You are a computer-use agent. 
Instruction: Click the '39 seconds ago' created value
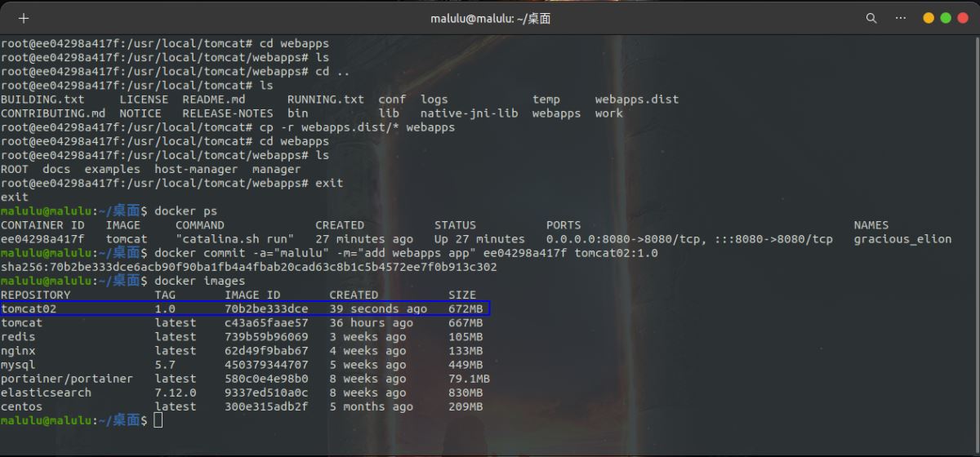pos(378,308)
